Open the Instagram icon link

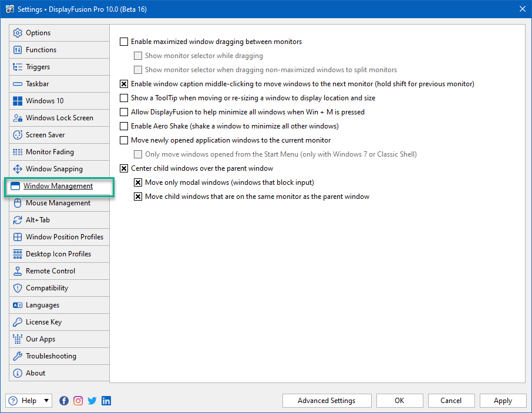[78, 401]
